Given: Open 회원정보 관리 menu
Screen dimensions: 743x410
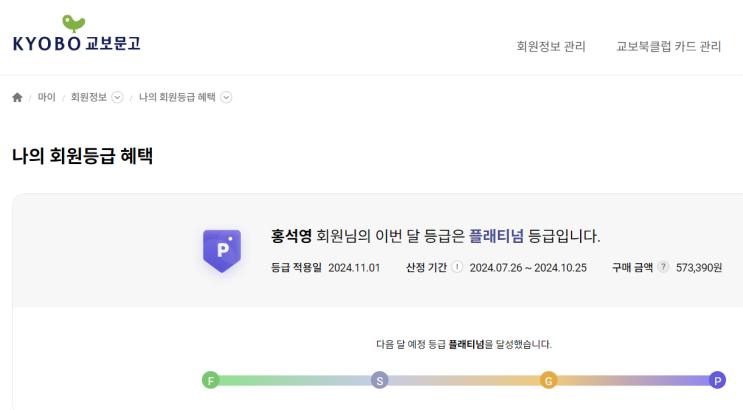Looking at the screenshot, I should point(551,46).
